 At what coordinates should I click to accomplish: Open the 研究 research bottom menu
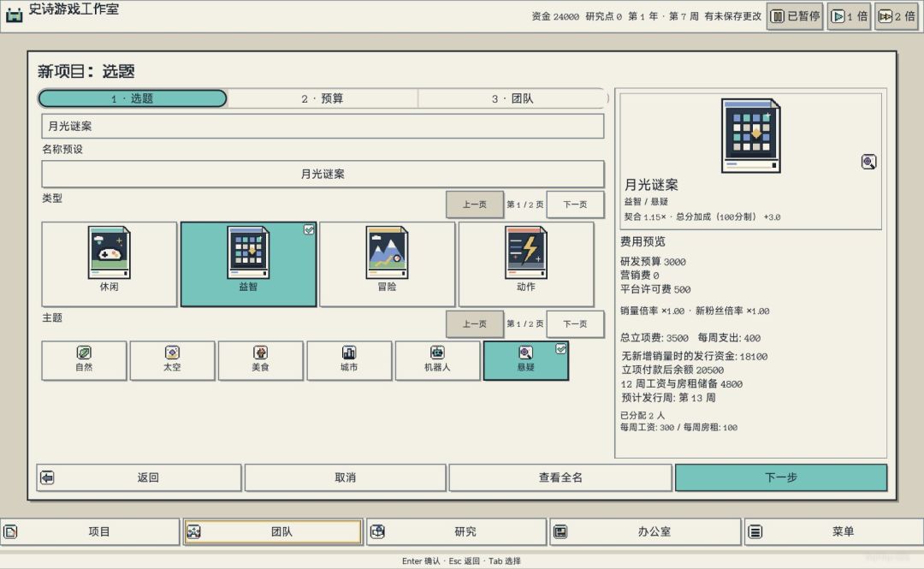[x=457, y=532]
